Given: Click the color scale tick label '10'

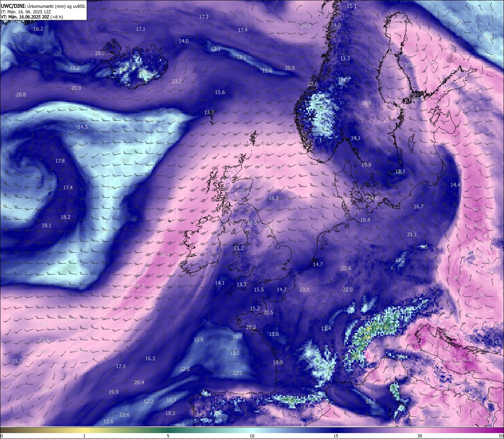Looking at the screenshot, I should click(x=252, y=436).
